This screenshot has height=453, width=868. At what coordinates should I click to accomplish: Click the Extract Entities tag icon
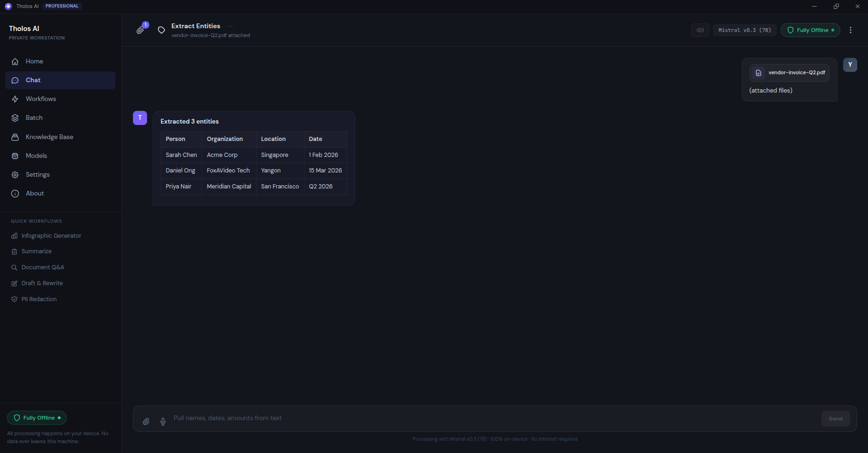[x=161, y=30]
